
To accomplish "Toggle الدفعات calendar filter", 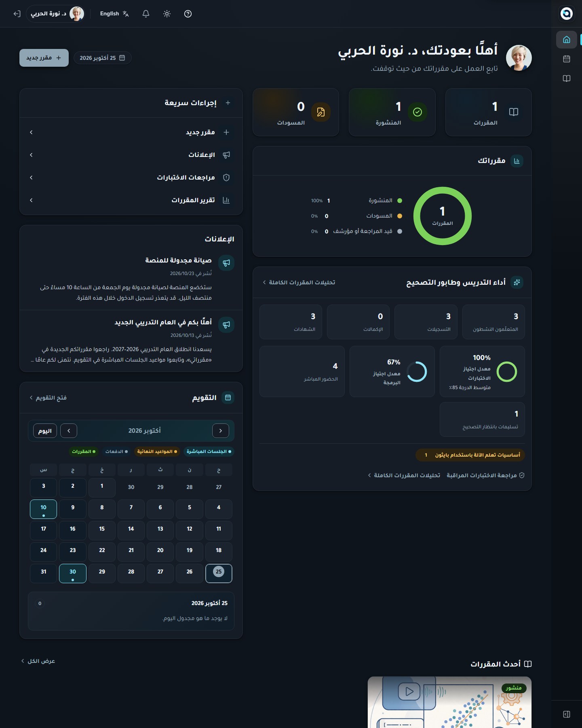I will click(x=116, y=451).
